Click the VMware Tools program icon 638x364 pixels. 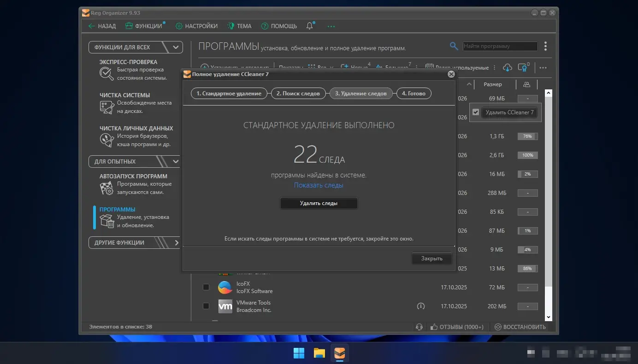(225, 306)
